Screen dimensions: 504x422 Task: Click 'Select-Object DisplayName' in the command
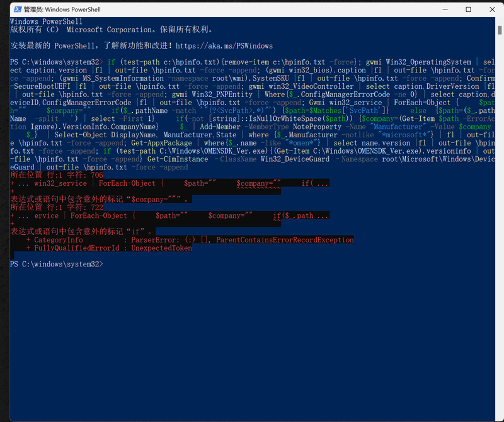106,135
